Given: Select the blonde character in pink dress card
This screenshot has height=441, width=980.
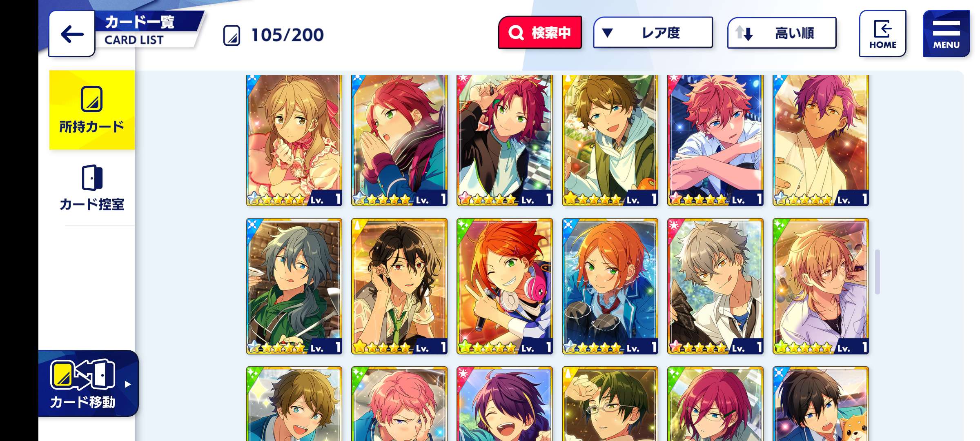Looking at the screenshot, I should click(294, 140).
